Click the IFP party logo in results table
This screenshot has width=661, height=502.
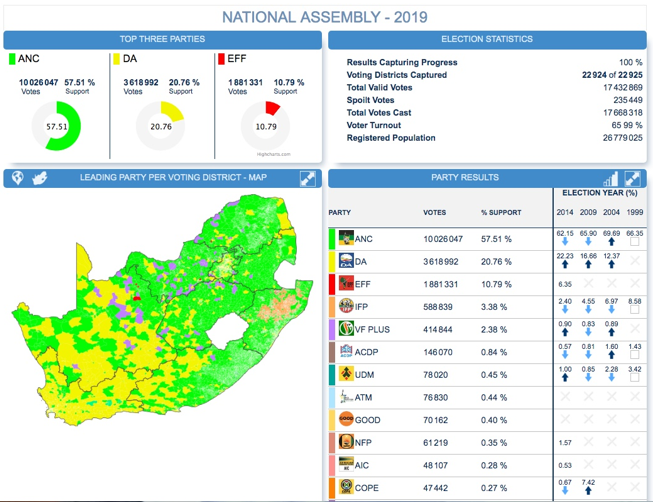pyautogui.click(x=346, y=306)
